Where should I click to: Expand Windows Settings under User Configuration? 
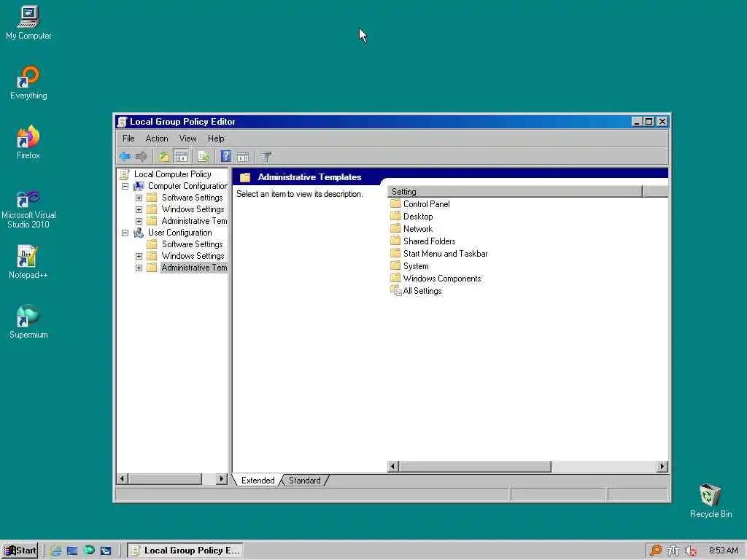click(139, 256)
